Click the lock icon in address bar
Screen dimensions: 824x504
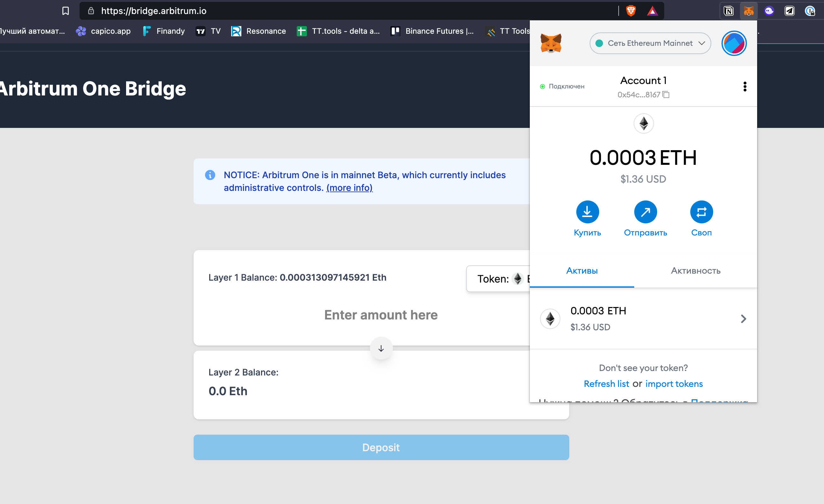91,11
